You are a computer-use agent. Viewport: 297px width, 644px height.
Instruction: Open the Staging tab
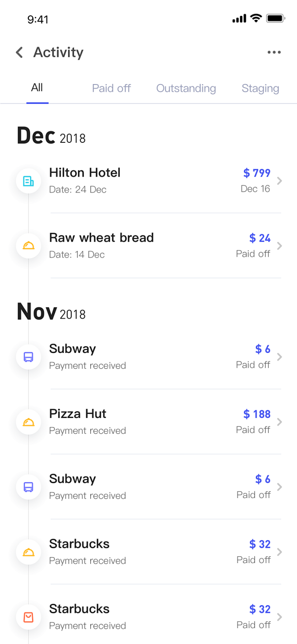click(x=260, y=89)
